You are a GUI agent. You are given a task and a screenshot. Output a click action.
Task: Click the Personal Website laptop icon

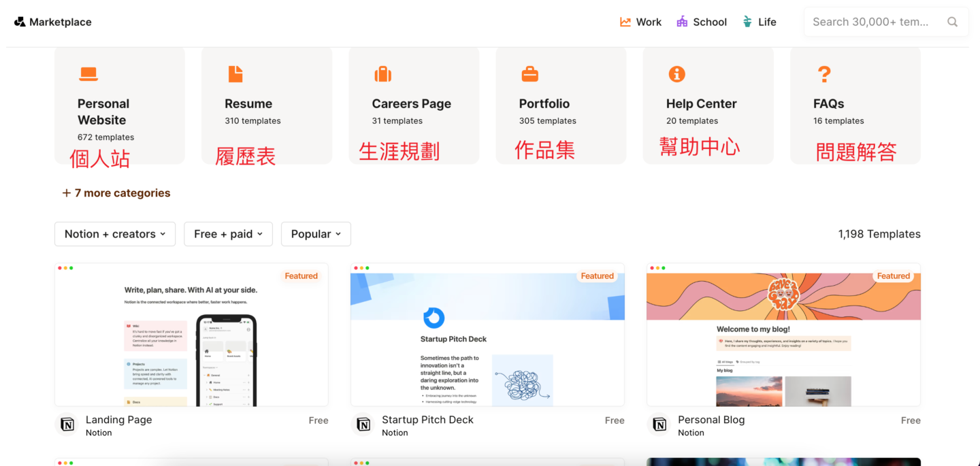point(88,74)
